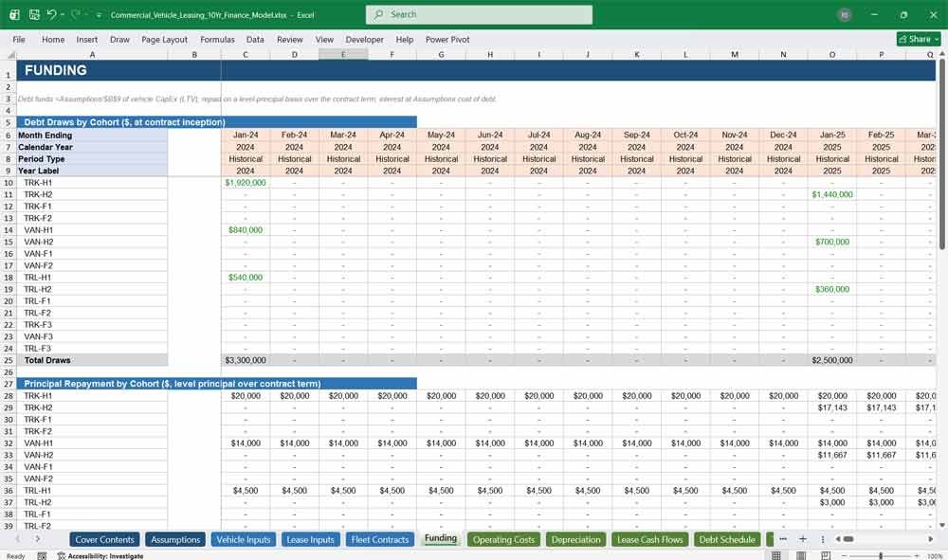The width and height of the screenshot is (948, 560).
Task: Click Accessibility: Investigate in status bar
Action: 101,556
